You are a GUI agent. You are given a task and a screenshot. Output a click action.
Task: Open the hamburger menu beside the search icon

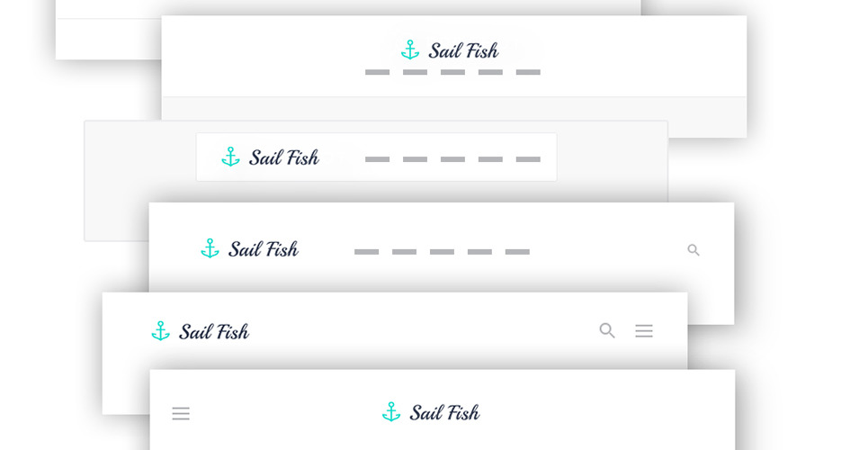pos(644,331)
